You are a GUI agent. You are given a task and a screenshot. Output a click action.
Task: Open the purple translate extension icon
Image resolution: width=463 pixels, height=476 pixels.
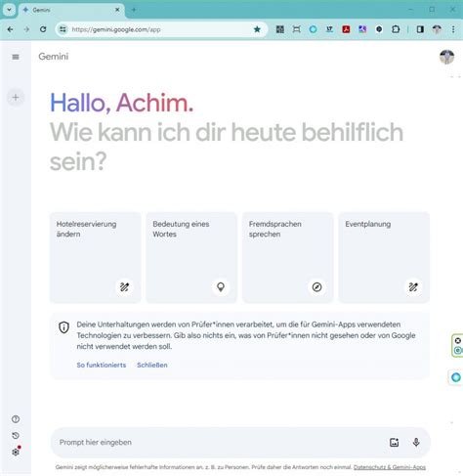362,29
